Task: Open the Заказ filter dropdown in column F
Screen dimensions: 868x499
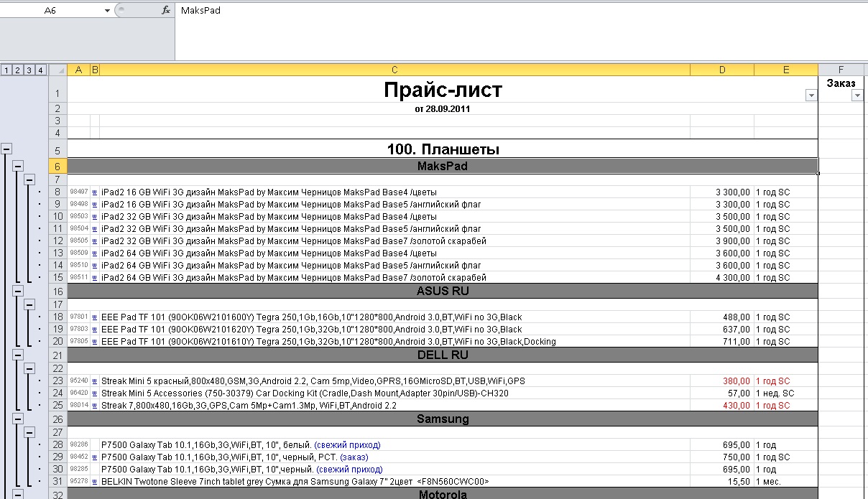Action: 857,96
